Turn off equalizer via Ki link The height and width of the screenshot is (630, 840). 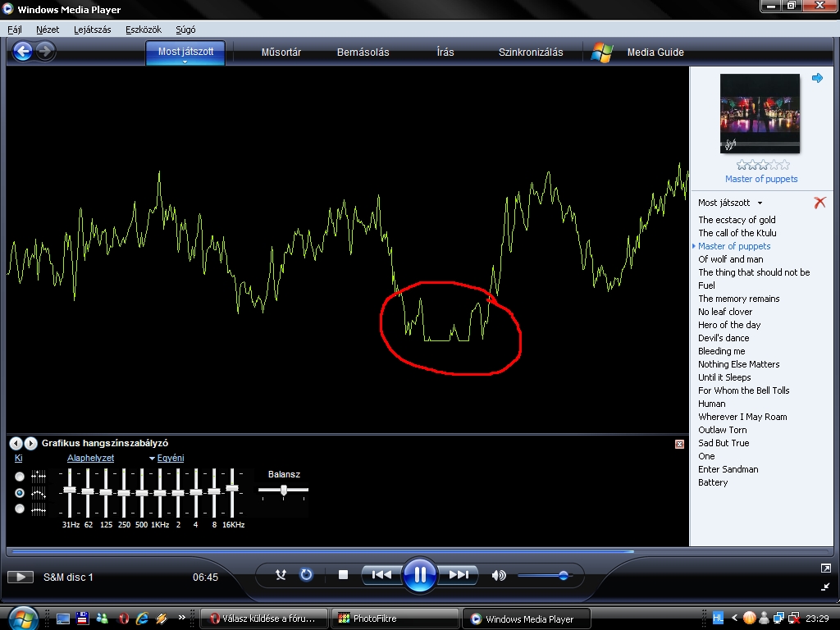click(x=18, y=458)
